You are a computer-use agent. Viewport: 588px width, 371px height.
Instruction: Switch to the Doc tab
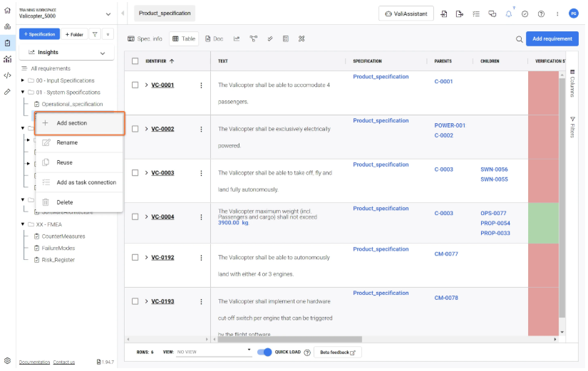[x=215, y=39]
